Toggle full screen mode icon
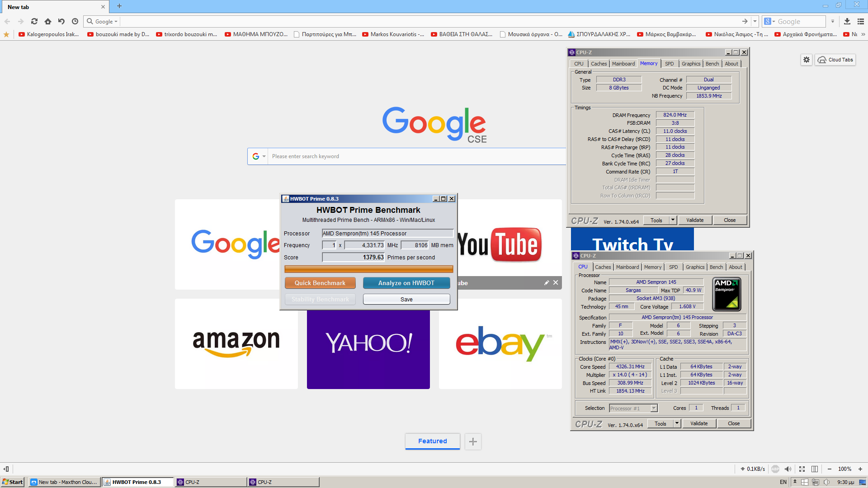The image size is (868, 488). pos(802,469)
